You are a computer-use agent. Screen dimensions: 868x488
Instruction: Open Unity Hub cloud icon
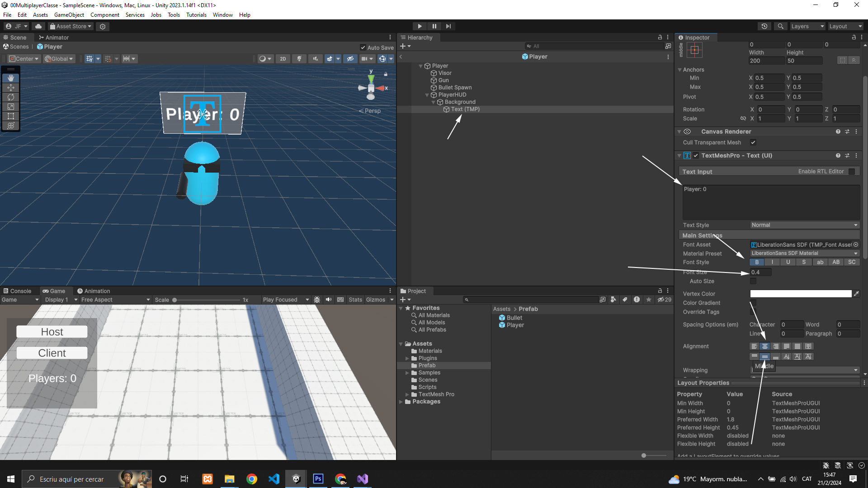pos(38,26)
